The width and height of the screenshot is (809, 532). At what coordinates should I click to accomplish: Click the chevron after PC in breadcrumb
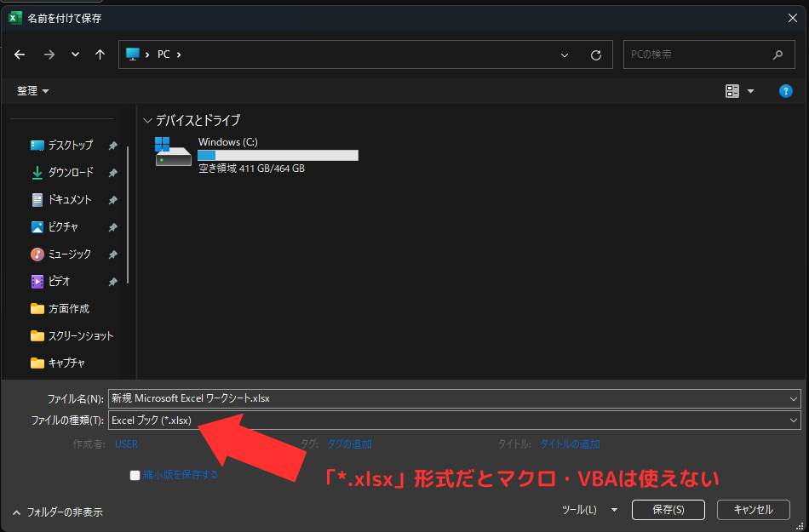[179, 54]
